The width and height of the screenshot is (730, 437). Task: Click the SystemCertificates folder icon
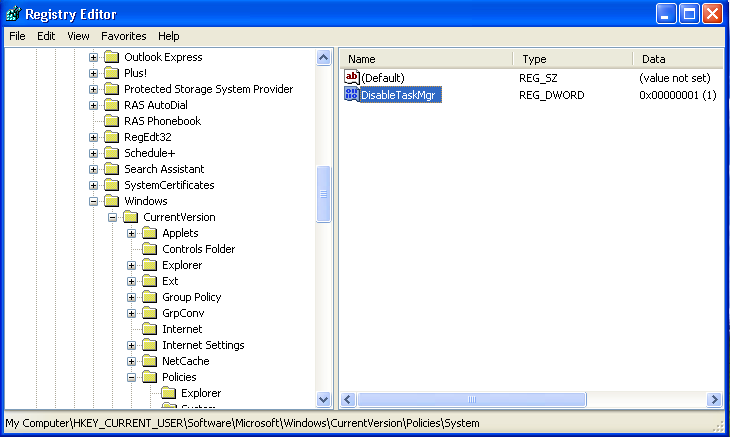111,185
